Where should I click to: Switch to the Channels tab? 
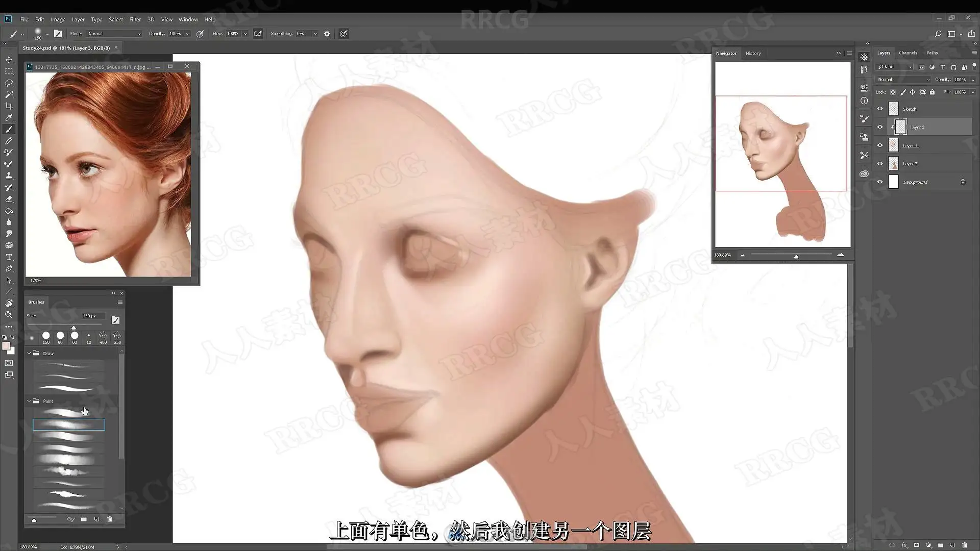908,53
